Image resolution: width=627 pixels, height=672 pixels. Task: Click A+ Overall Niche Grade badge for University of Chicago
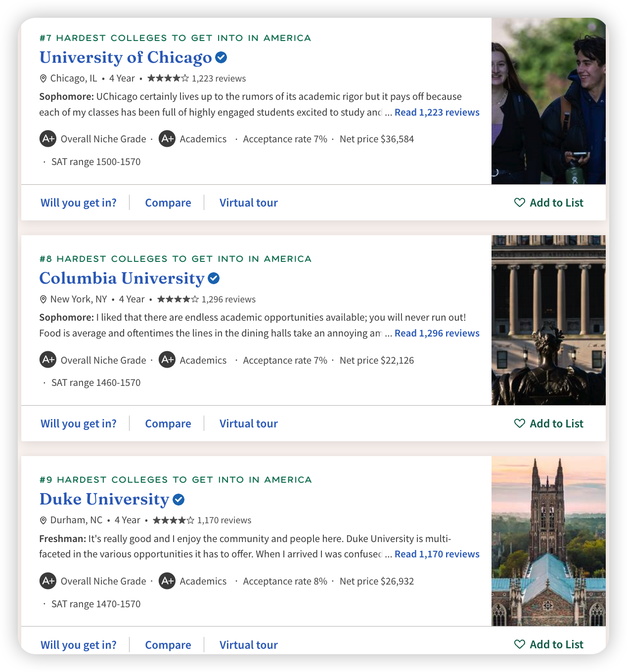click(x=48, y=139)
